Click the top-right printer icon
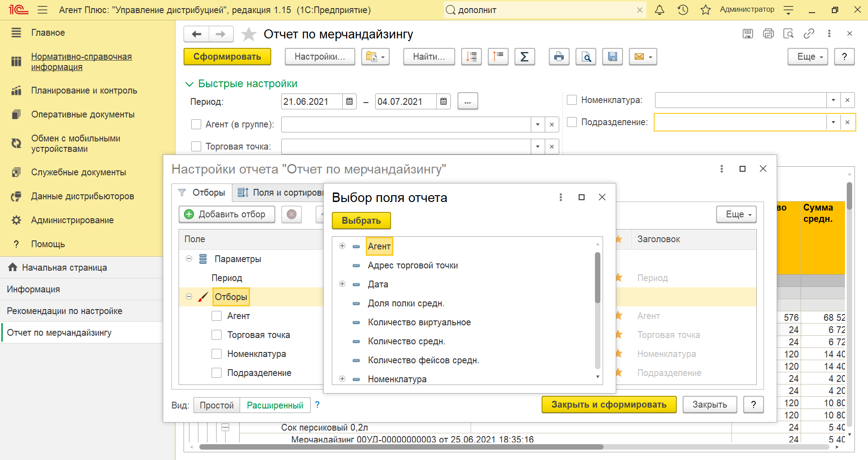Screen dimensions: 868x460 coord(769,33)
